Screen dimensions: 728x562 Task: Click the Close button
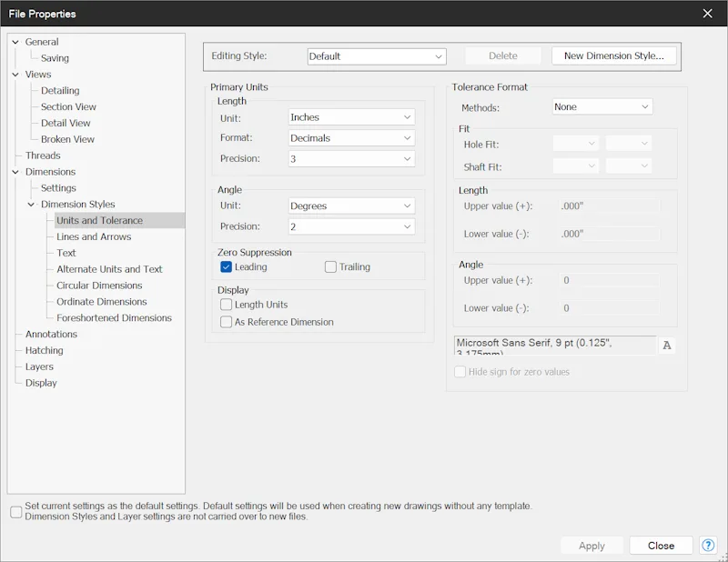[x=662, y=546]
